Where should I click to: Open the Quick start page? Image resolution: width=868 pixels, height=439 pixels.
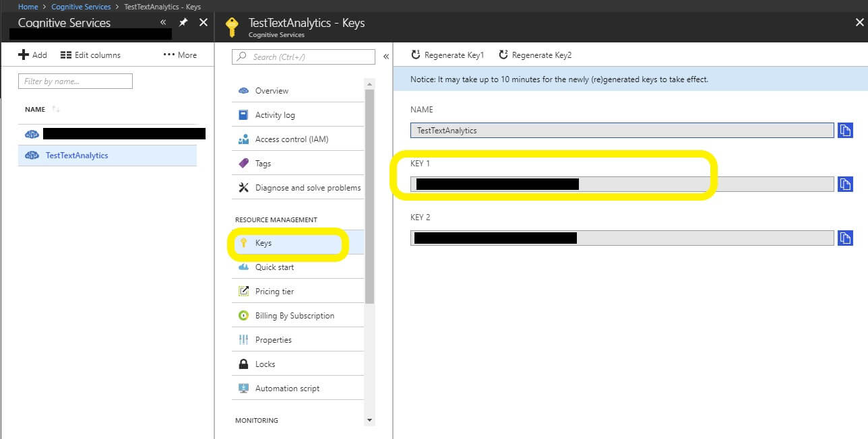coord(298,267)
